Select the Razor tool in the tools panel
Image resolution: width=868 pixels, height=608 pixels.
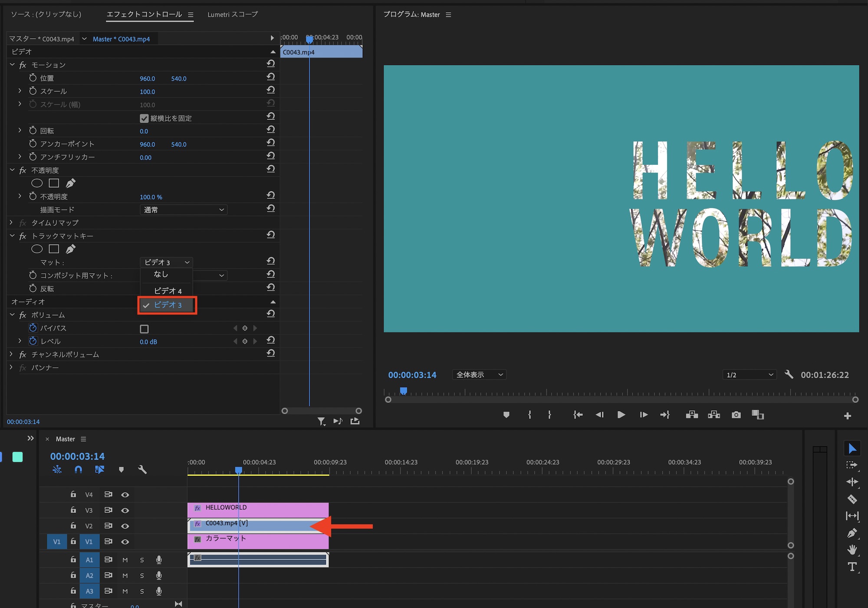point(852,499)
